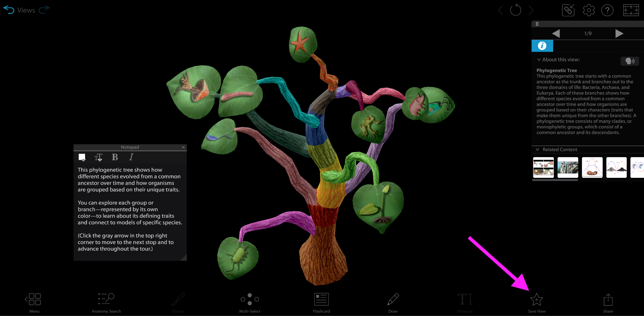
Task: Play the audio narration for this view
Action: point(630,61)
